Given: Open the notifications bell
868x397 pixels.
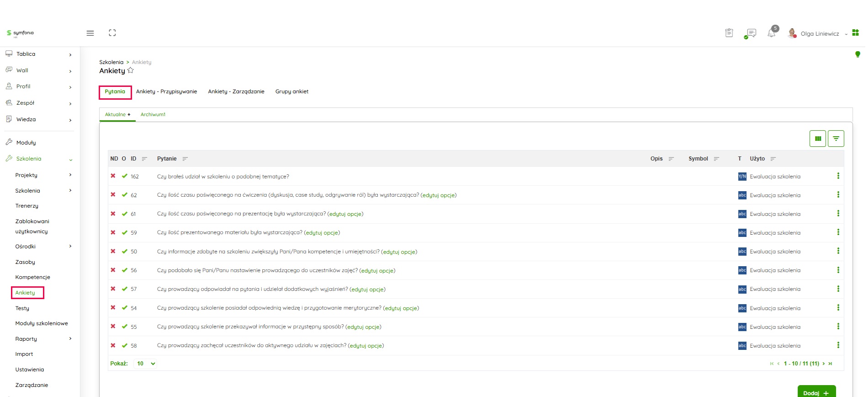Looking at the screenshot, I should pos(772,33).
